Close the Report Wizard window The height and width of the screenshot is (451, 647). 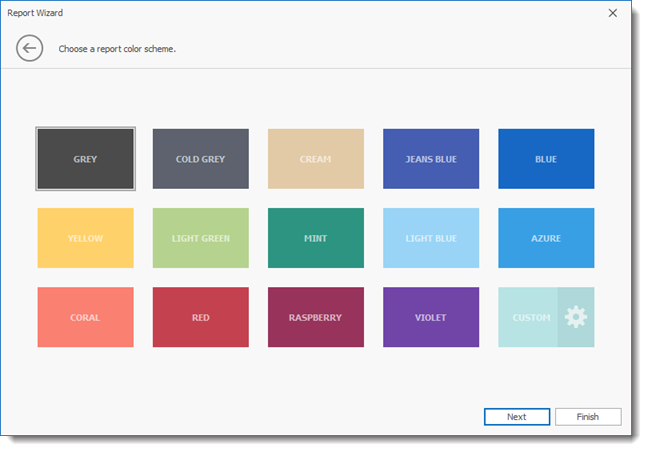pos(612,13)
